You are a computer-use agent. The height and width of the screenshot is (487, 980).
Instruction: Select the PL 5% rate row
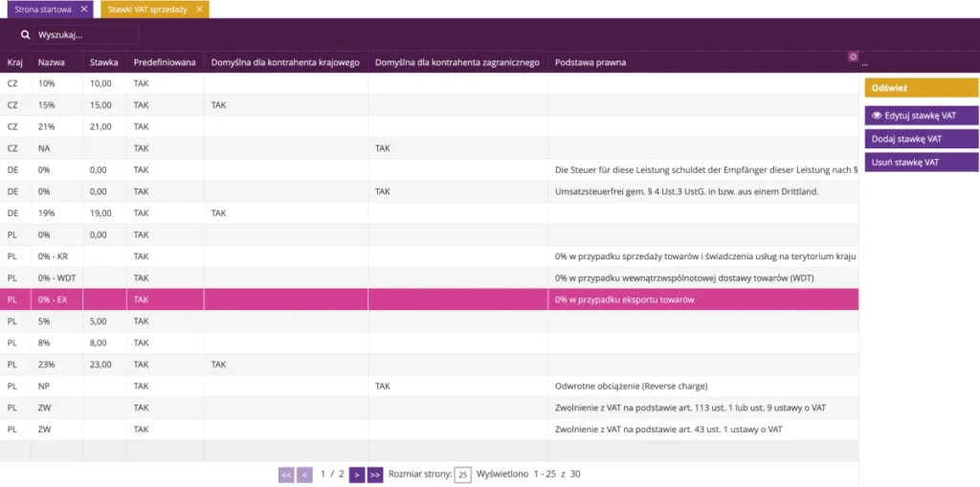[430, 321]
